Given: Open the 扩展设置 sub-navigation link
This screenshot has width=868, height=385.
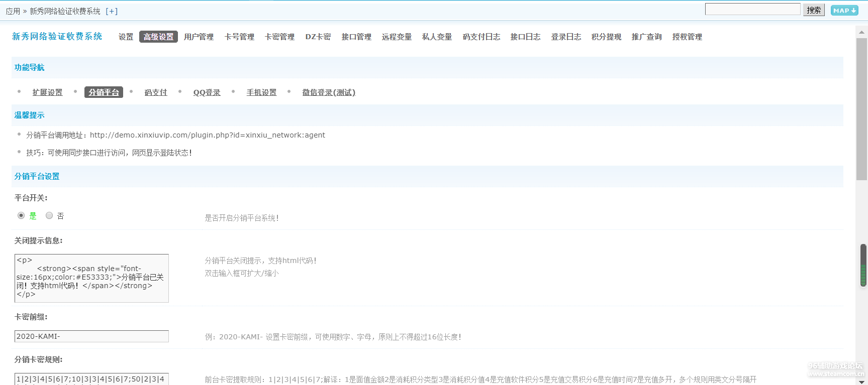Looking at the screenshot, I should coord(48,92).
